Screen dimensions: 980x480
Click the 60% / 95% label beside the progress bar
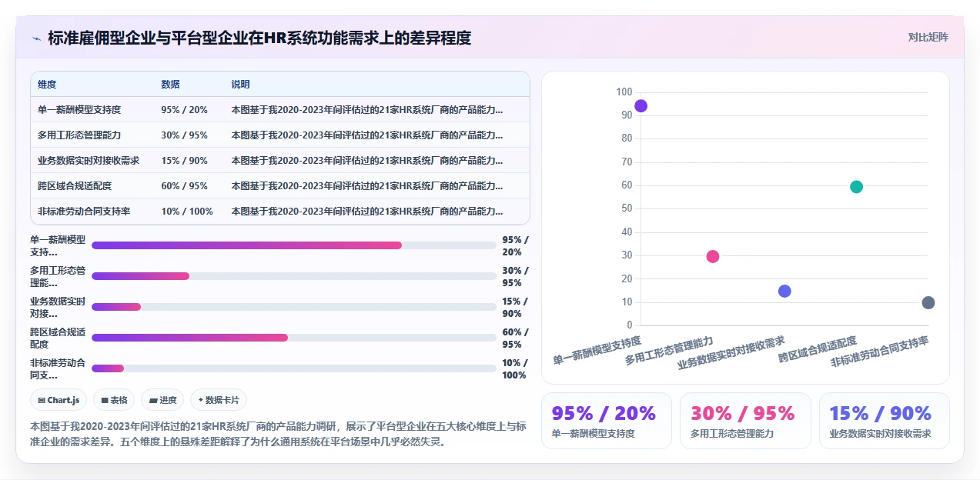(516, 338)
